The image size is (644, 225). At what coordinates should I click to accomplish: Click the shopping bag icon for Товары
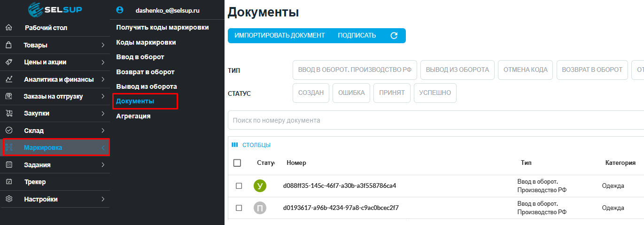click(8, 45)
